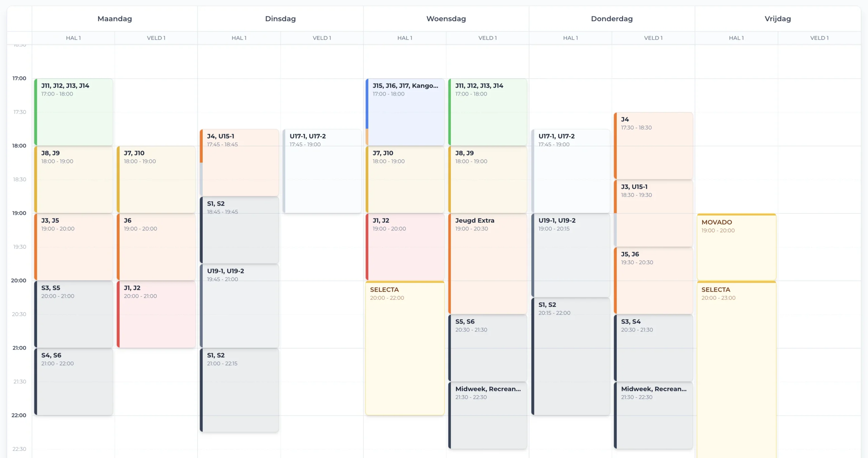
Task: Click Dinsdag U17-1, U17-2 field session
Action: [322, 171]
